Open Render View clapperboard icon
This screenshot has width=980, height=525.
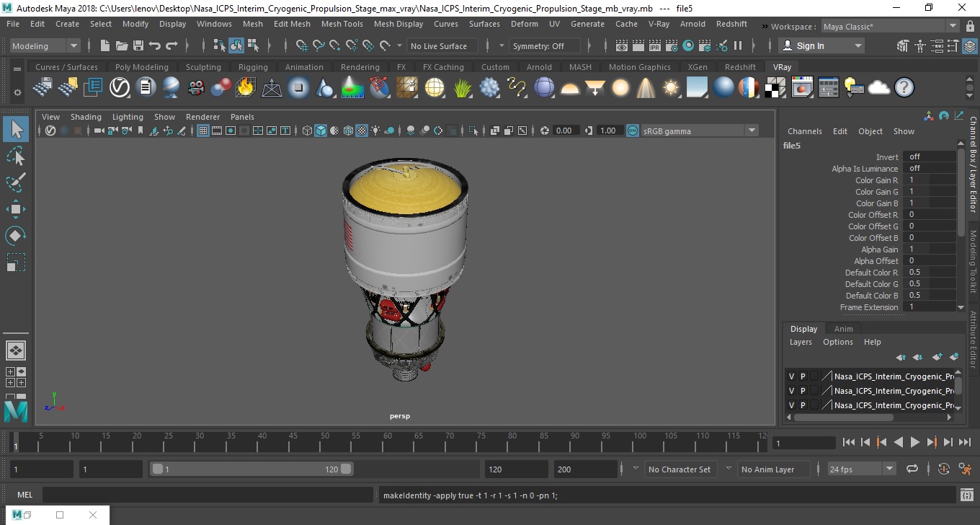[x=622, y=45]
